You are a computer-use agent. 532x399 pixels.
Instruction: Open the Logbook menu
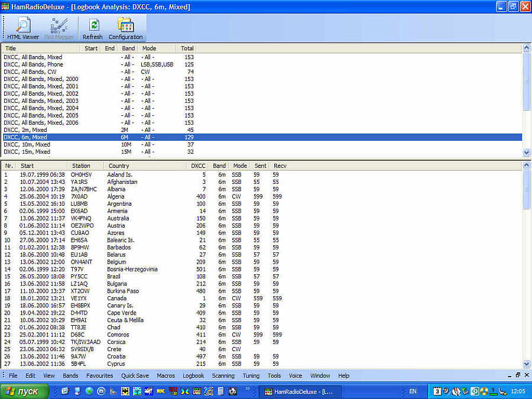[x=193, y=375]
